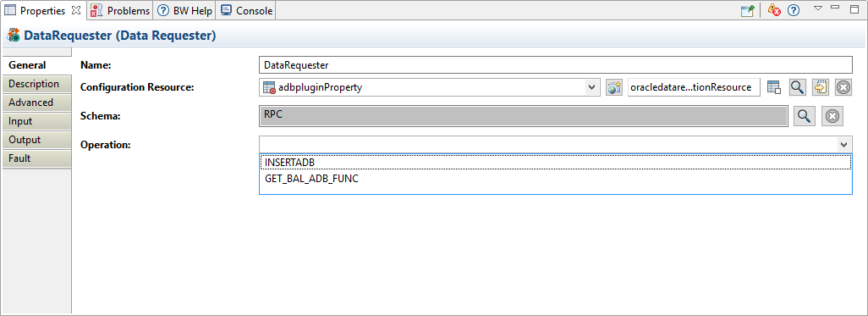Image resolution: width=868 pixels, height=316 pixels.
Task: Click the Properties tab icon
Action: click(x=10, y=10)
